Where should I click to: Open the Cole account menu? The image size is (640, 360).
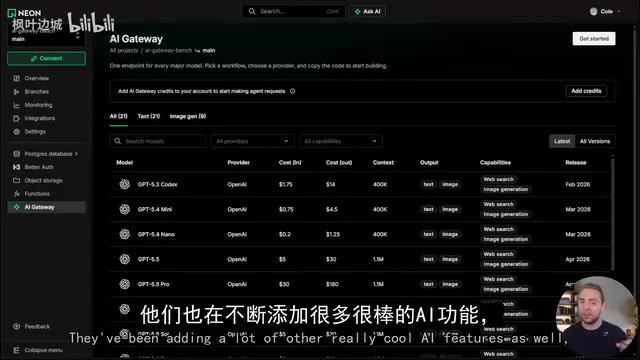point(605,11)
